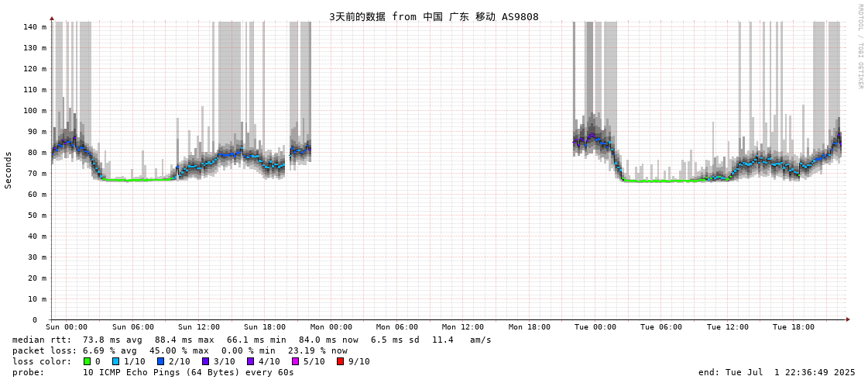Click the graph title mentioning AS9808
The width and height of the screenshot is (868, 383).
tap(434, 16)
